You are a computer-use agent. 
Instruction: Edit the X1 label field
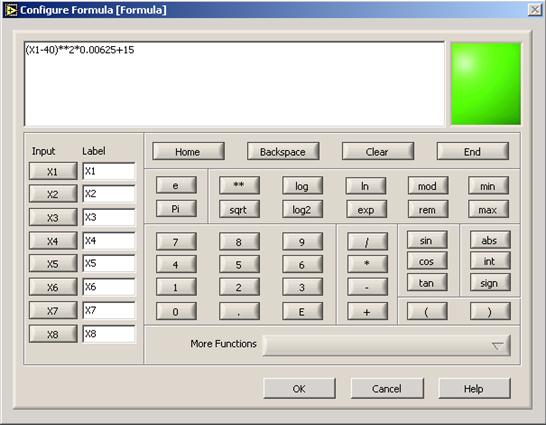109,171
